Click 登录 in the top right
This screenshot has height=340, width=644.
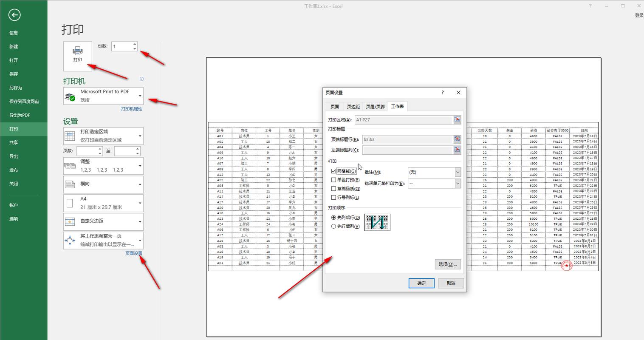tap(639, 16)
